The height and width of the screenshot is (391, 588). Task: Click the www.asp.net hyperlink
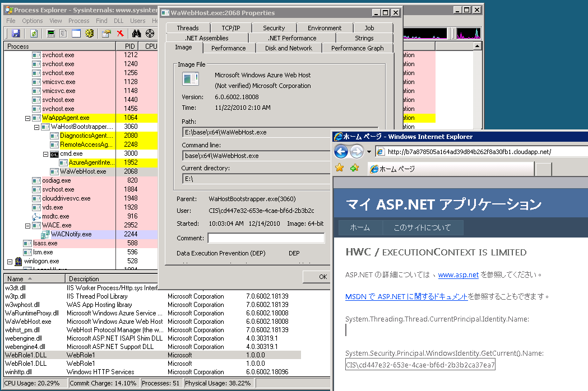[x=458, y=275]
